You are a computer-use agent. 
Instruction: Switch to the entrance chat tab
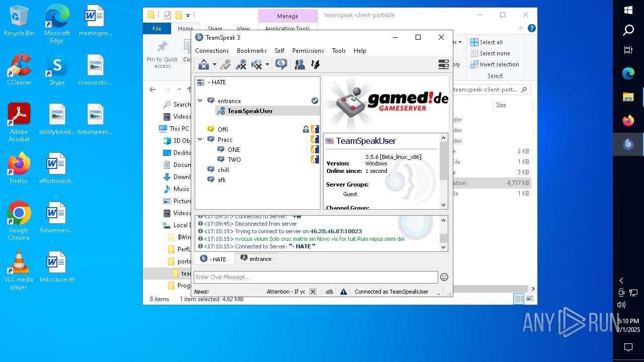[x=256, y=259]
